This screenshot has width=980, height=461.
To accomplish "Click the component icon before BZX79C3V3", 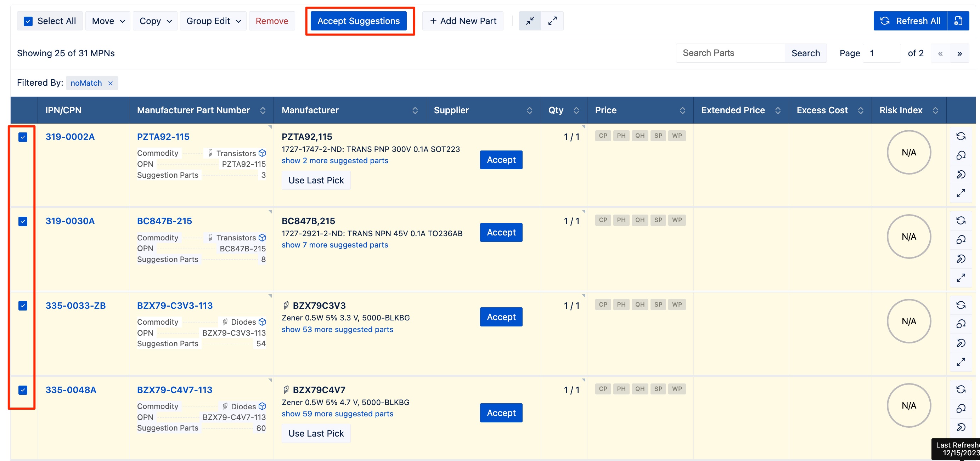I will click(x=286, y=305).
